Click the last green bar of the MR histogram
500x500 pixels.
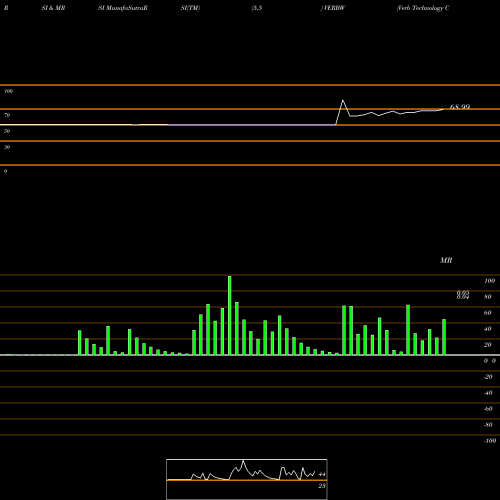pyautogui.click(x=444, y=337)
